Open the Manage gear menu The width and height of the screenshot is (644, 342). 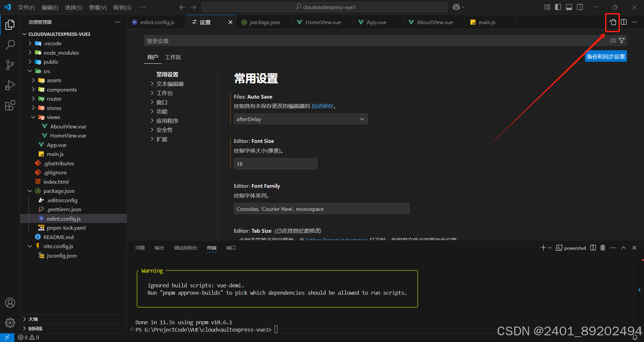10,323
